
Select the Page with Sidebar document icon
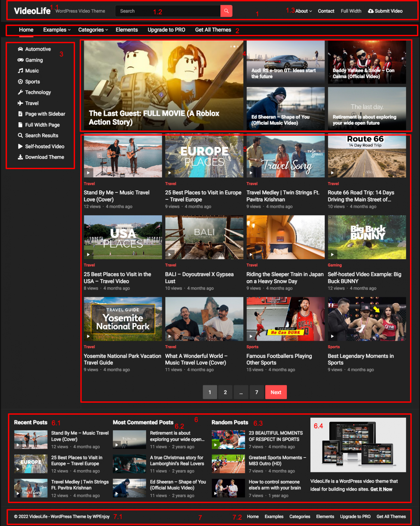click(x=21, y=114)
